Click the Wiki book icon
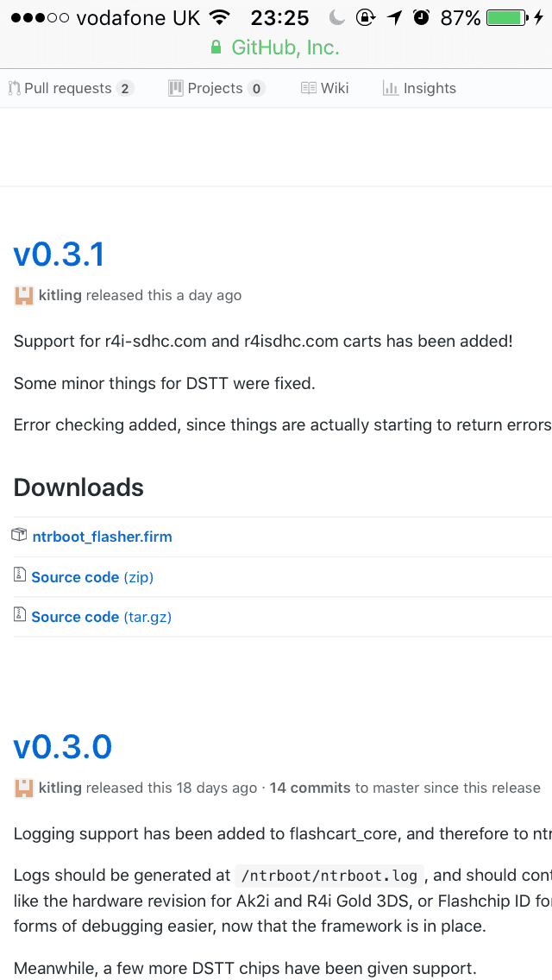Viewport: 552px width, 980px height. point(308,88)
